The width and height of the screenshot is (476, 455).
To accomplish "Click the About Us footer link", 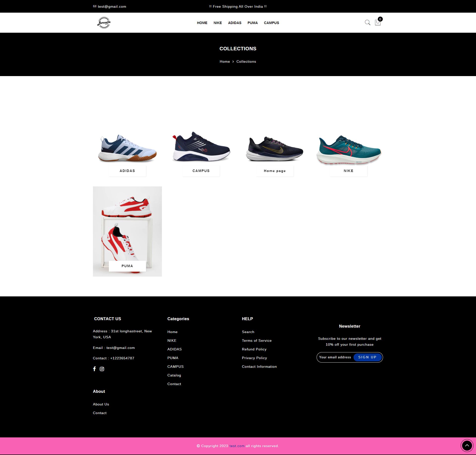I will pos(101,404).
